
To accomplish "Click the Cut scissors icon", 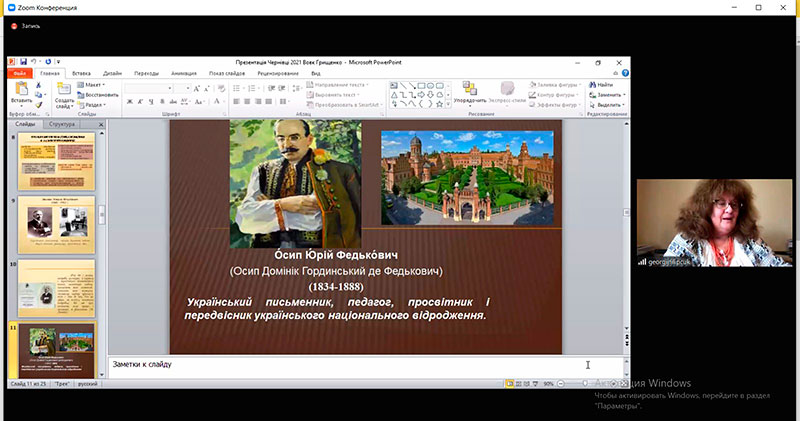I will click(x=38, y=85).
